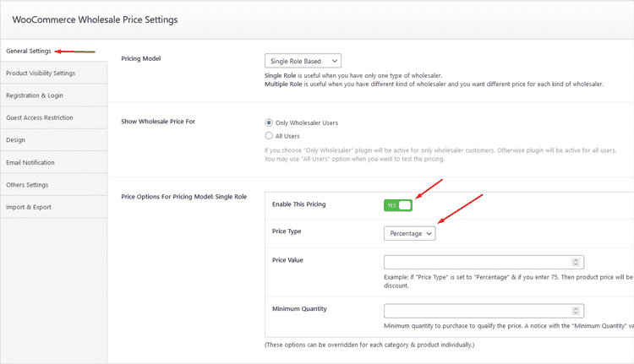This screenshot has height=364, width=634.
Task: Open Guest Access Restriction tab
Action: pyautogui.click(x=53, y=117)
